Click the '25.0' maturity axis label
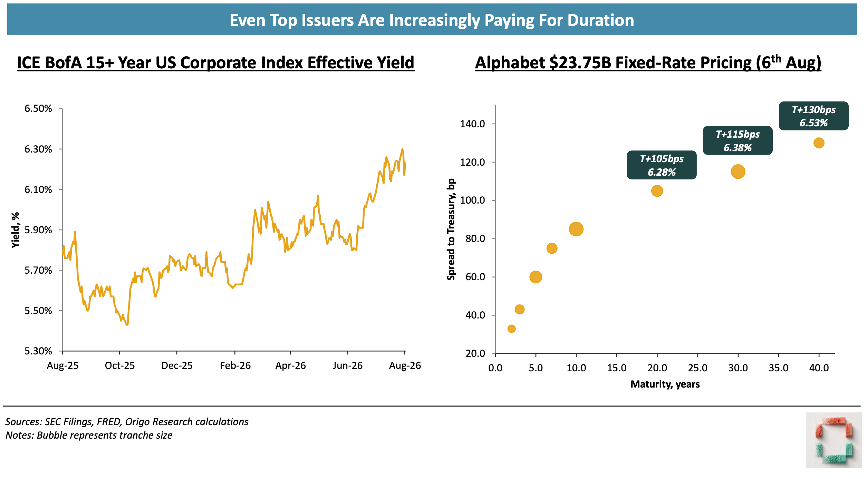This screenshot has height=479, width=868. pyautogui.click(x=697, y=368)
